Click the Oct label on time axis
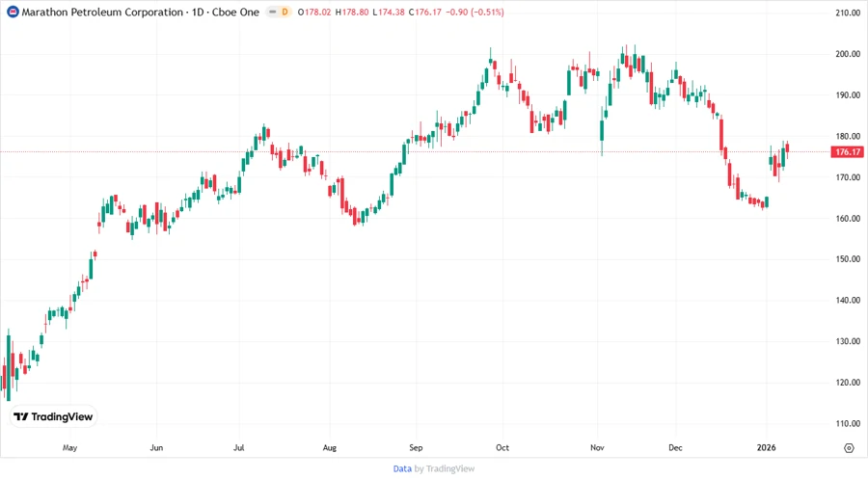 point(502,448)
